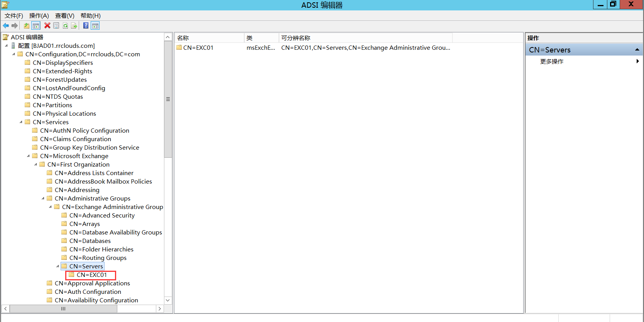Click tree pane horizontal scroll-right arrow

[160, 309]
